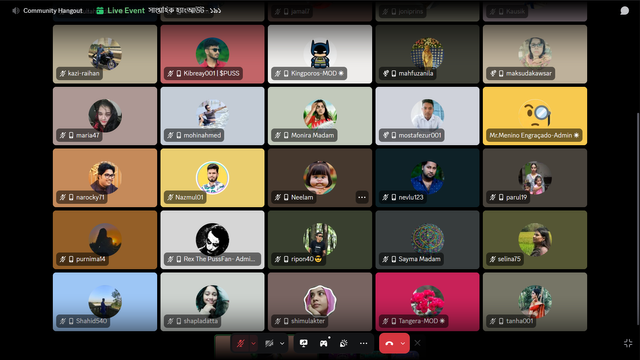The height and width of the screenshot is (360, 640).
Task: Open the chat panel from the speech bubble
Action: [x=624, y=11]
